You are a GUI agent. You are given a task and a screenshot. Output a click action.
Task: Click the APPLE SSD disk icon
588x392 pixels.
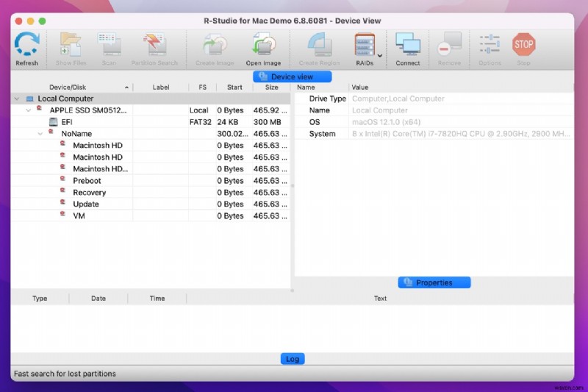pyautogui.click(x=39, y=108)
